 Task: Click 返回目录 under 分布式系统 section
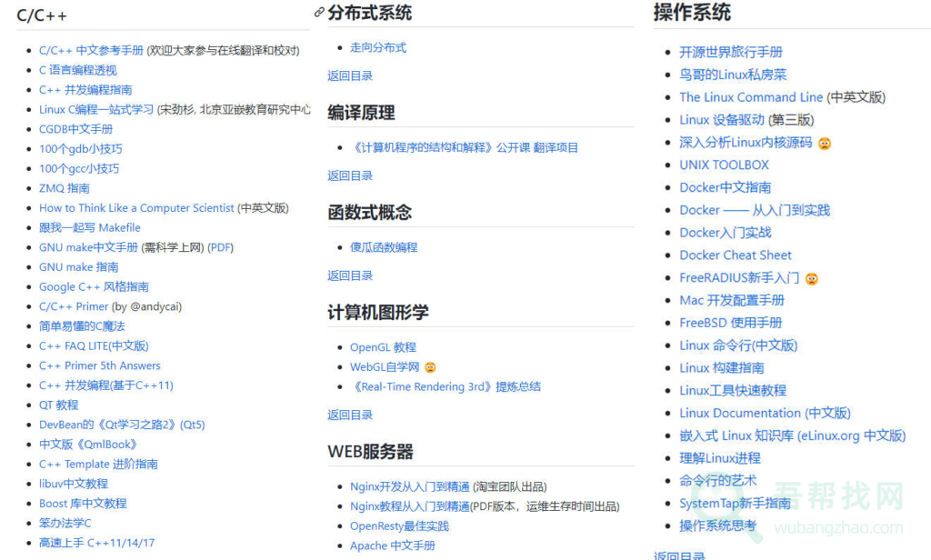tap(350, 75)
